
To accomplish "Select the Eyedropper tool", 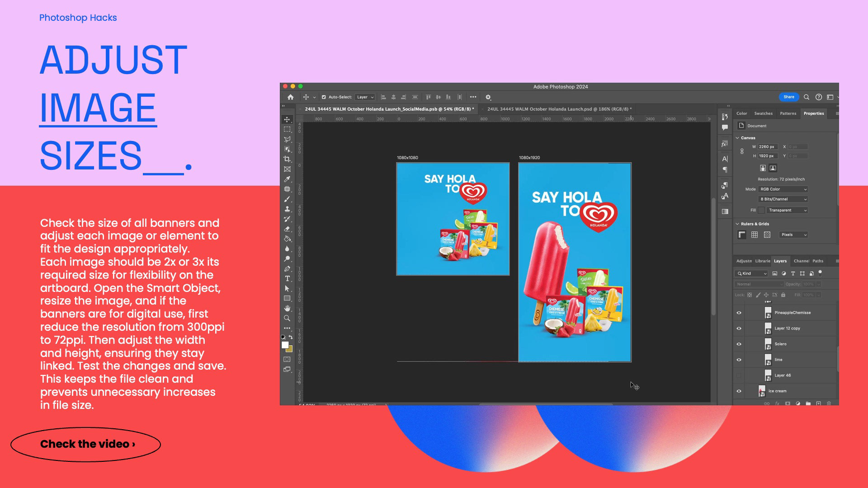I will click(x=287, y=179).
